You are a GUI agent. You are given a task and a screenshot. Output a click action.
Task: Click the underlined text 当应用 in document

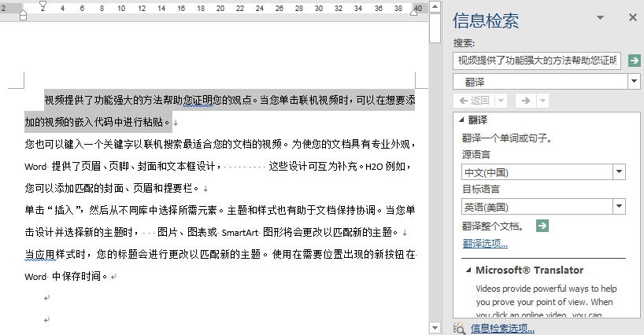point(40,255)
